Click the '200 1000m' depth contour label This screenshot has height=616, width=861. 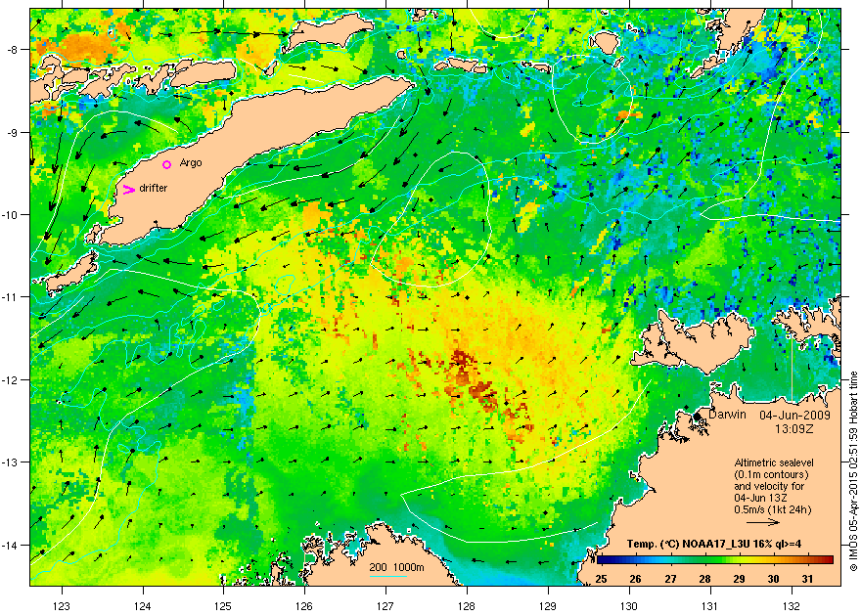pyautogui.click(x=396, y=568)
